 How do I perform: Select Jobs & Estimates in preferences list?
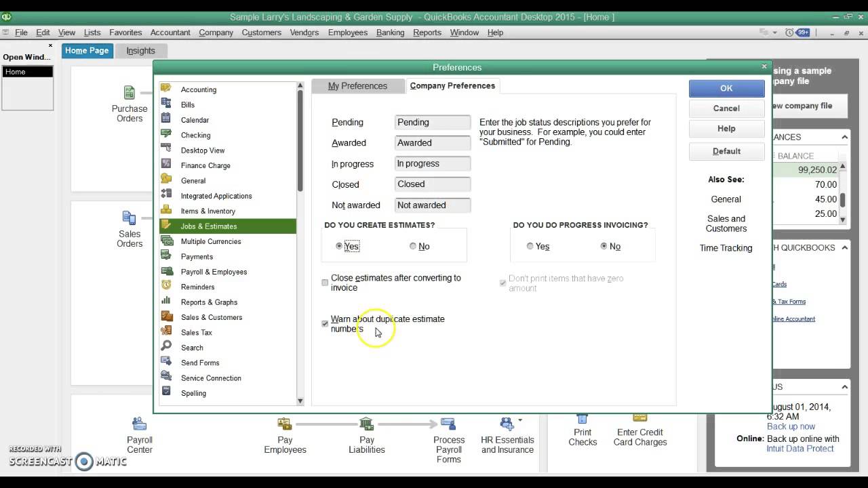228,226
